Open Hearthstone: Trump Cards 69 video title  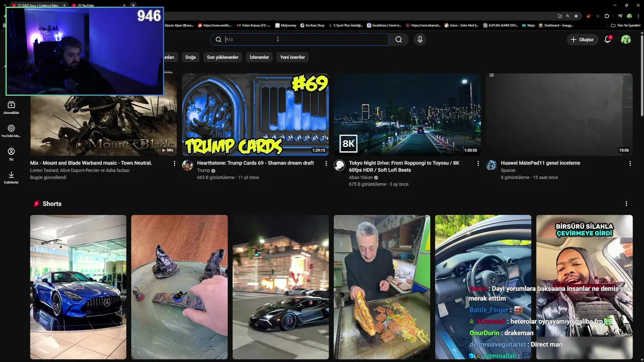[256, 163]
